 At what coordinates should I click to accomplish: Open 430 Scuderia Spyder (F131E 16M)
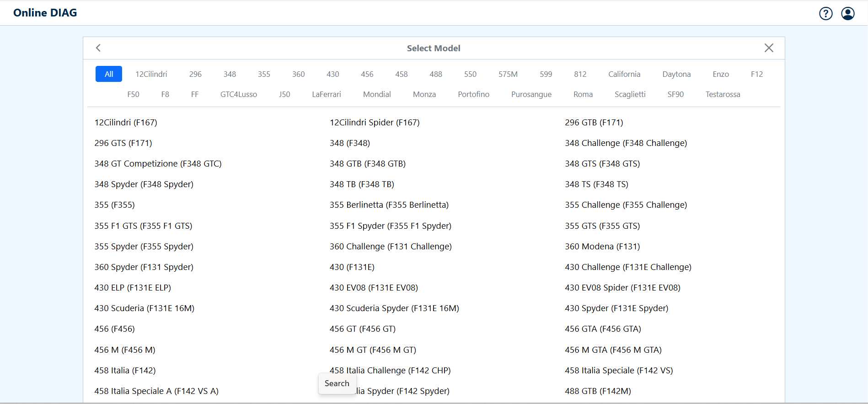tap(394, 308)
